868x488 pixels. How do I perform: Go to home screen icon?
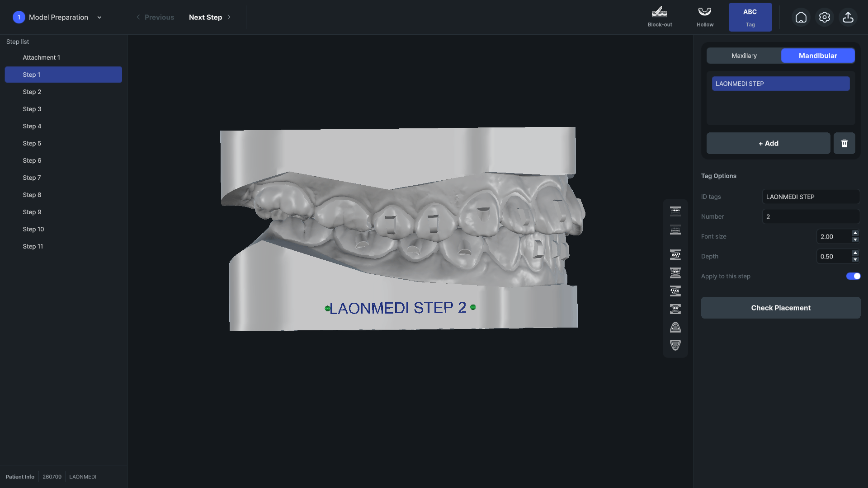(801, 17)
